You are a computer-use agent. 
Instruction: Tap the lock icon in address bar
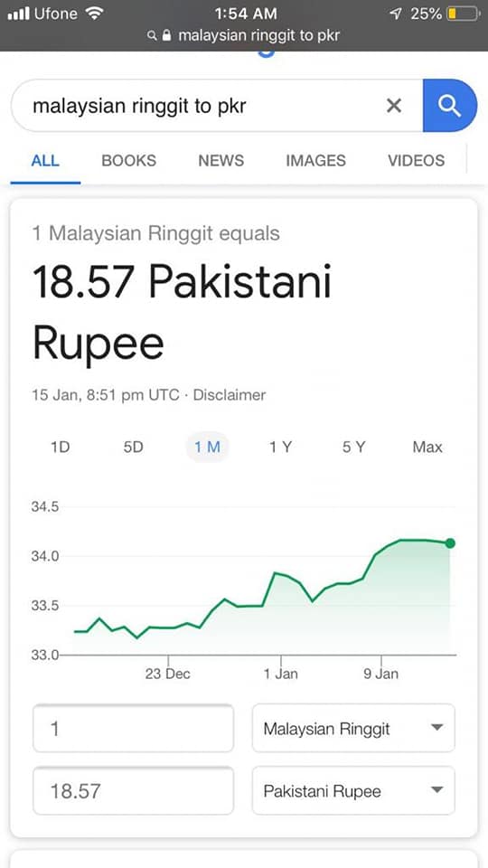167,36
